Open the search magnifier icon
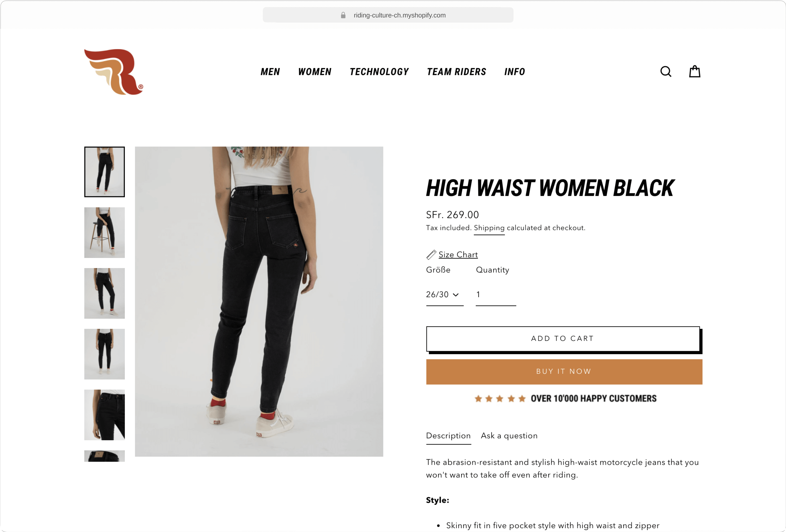 tap(665, 72)
